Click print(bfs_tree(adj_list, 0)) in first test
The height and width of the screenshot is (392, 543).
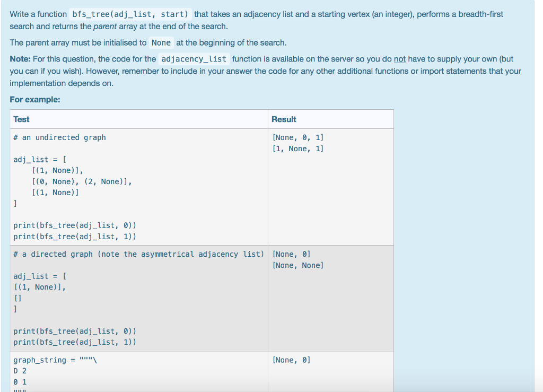[75, 225]
